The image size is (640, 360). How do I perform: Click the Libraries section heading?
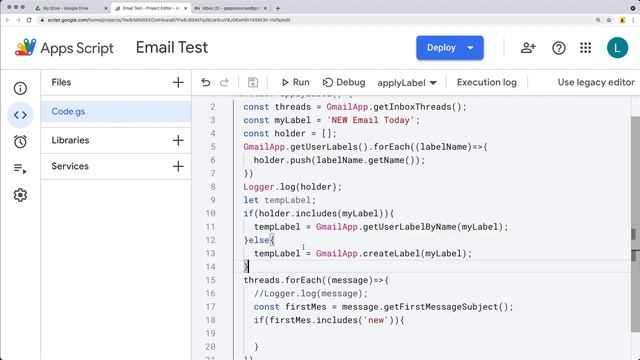pyautogui.click(x=70, y=140)
